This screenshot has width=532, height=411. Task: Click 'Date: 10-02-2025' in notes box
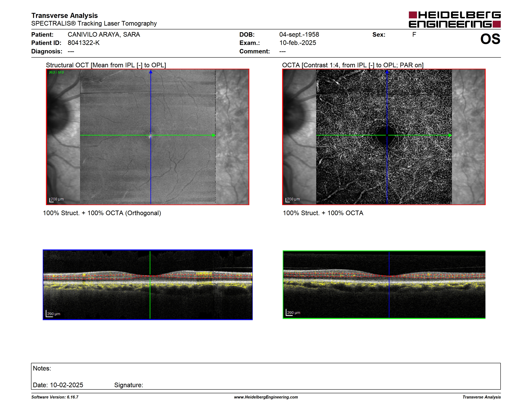pos(58,385)
